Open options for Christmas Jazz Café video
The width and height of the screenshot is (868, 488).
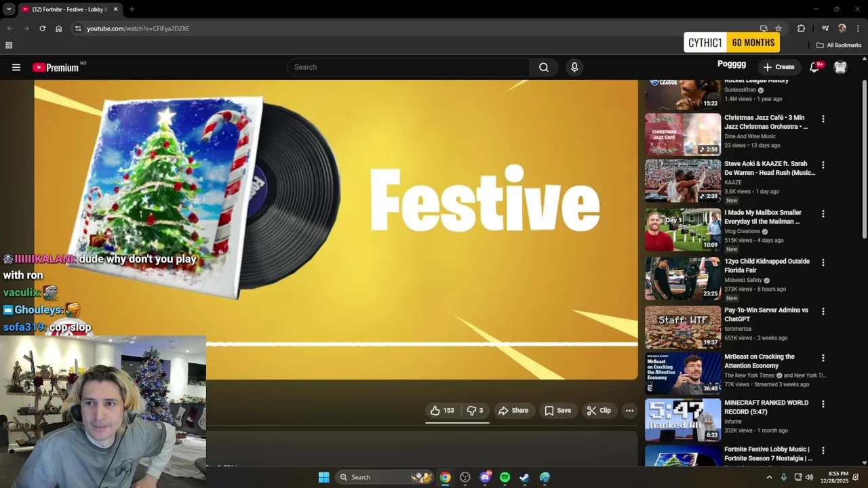[823, 119]
